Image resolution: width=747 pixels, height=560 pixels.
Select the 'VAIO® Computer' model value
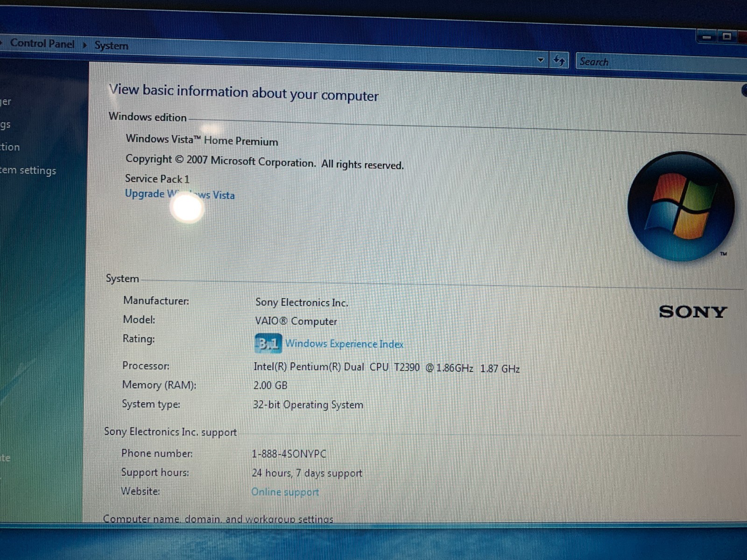point(296,321)
